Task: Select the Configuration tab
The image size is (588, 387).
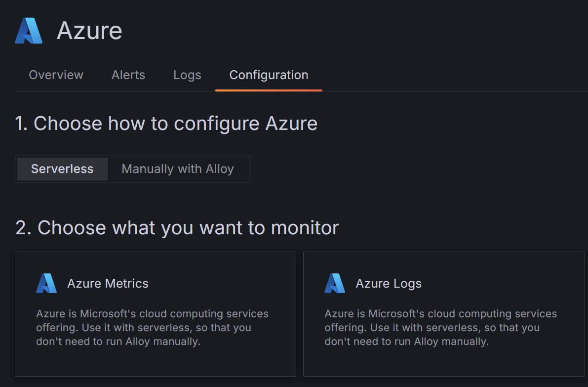Action: pos(269,75)
